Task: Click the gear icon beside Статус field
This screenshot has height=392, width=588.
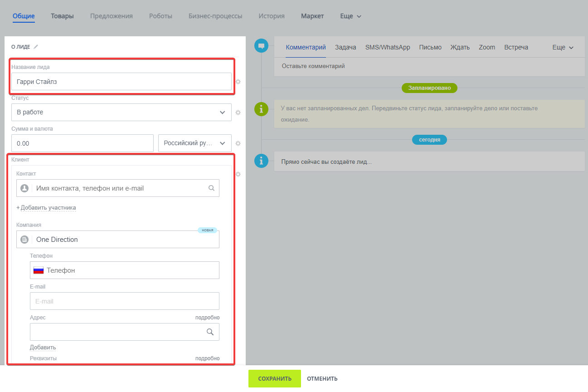Action: pos(238,113)
